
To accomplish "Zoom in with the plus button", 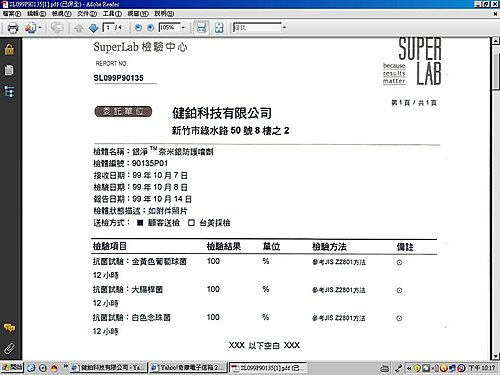I will tap(150, 28).
